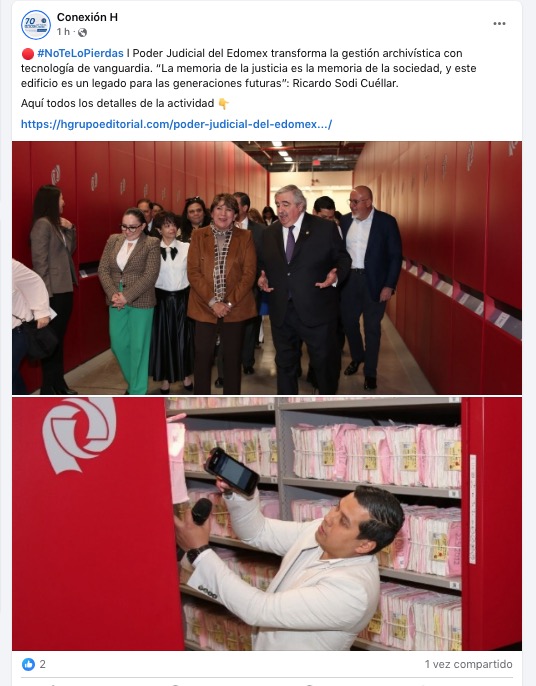536x686 pixels.
Task: Open the hgrupoeditorial.com article link
Action: (176, 124)
